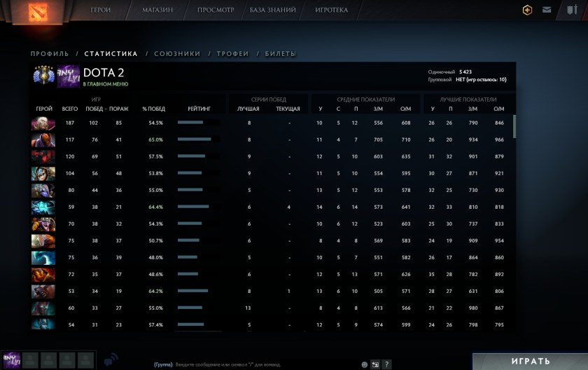Select hero portrait in the 117-games row
Screen dimensions: 588x370
coord(43,140)
